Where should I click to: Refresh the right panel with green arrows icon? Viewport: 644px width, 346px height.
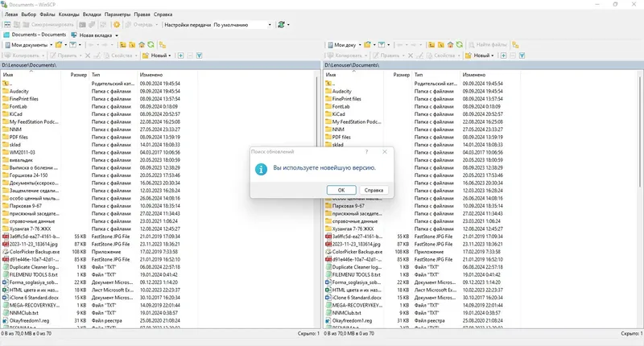point(460,45)
